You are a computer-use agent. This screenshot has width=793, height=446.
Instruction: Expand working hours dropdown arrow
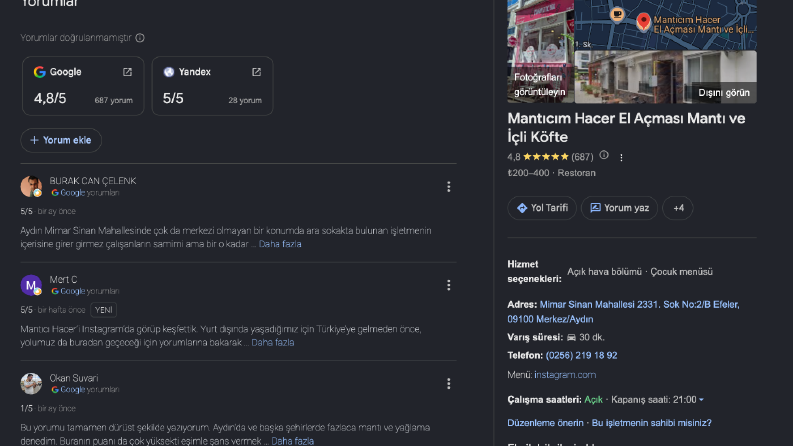[x=701, y=399]
